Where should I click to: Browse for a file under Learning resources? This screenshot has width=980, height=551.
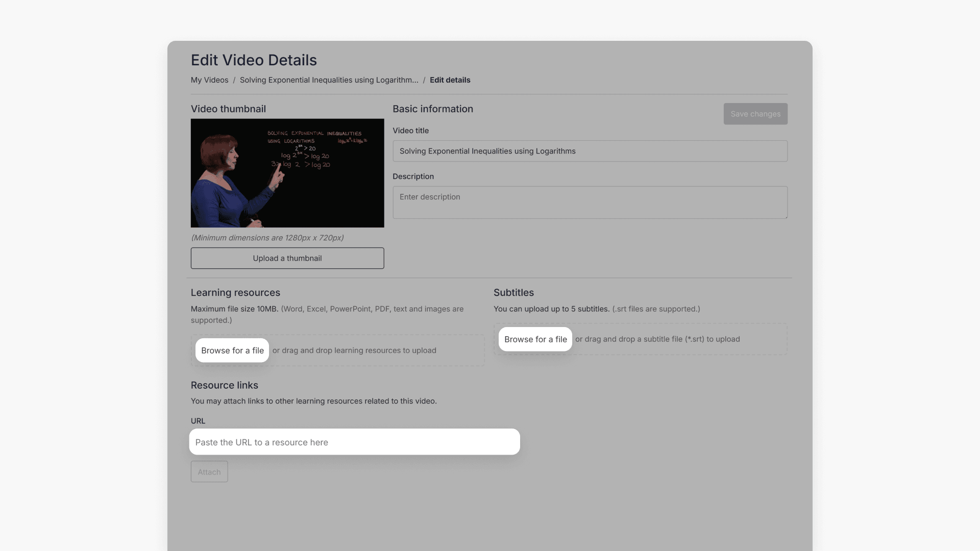click(232, 350)
